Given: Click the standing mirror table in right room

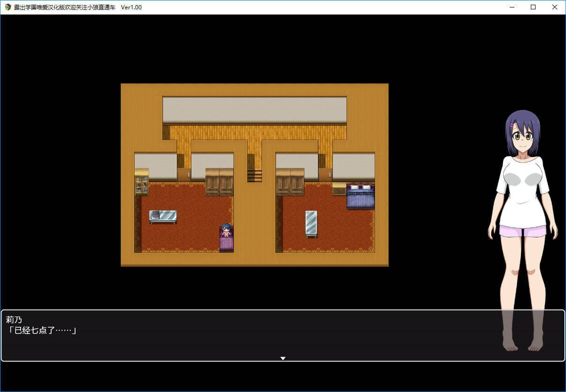Looking at the screenshot, I should pyautogui.click(x=311, y=223).
